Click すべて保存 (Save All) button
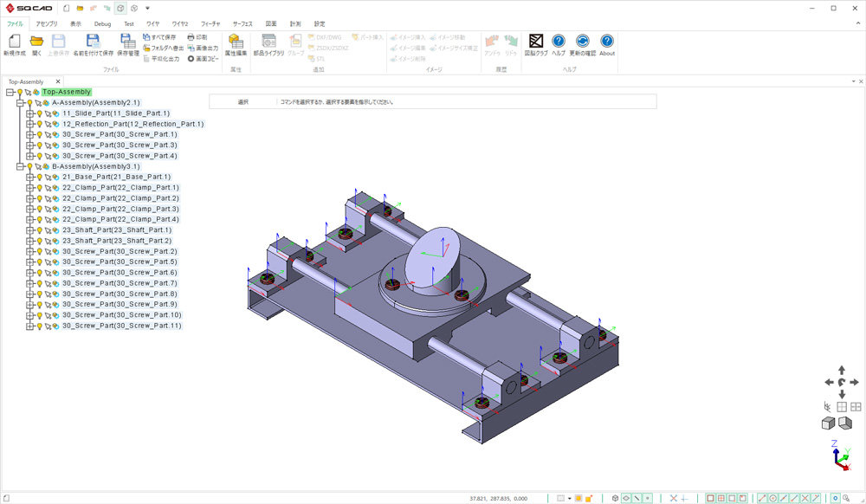Viewport: 866px width, 504px height. pyautogui.click(x=158, y=37)
